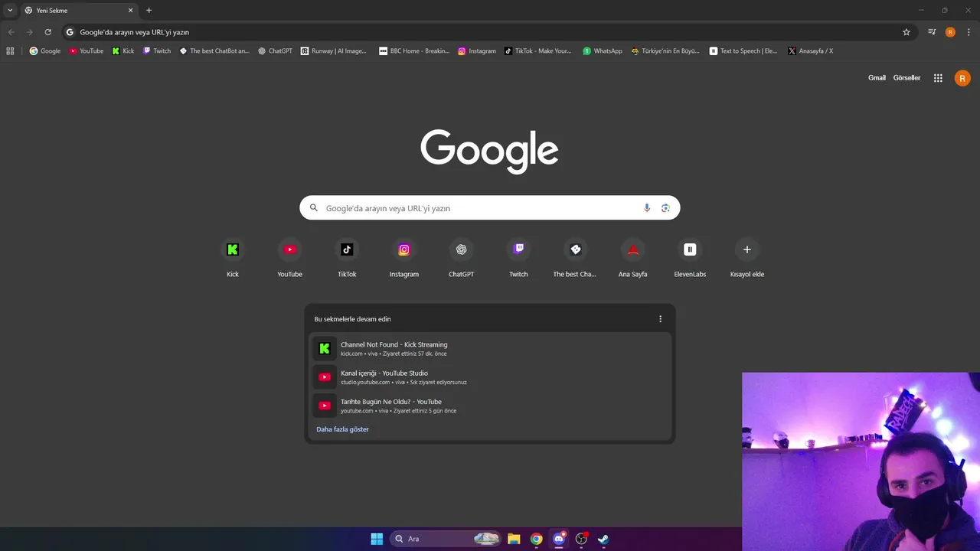
Task: Open the Instagram bookmark in bookmarks bar
Action: point(477,51)
